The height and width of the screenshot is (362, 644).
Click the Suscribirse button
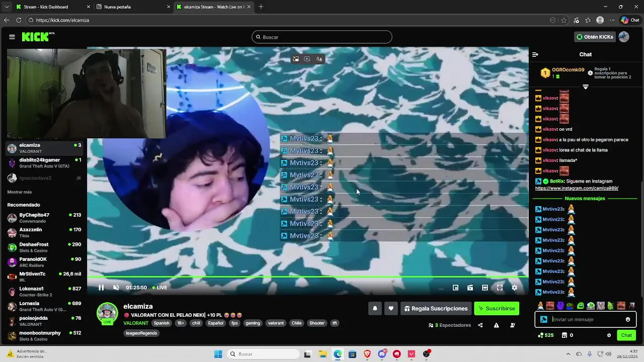coord(497,309)
